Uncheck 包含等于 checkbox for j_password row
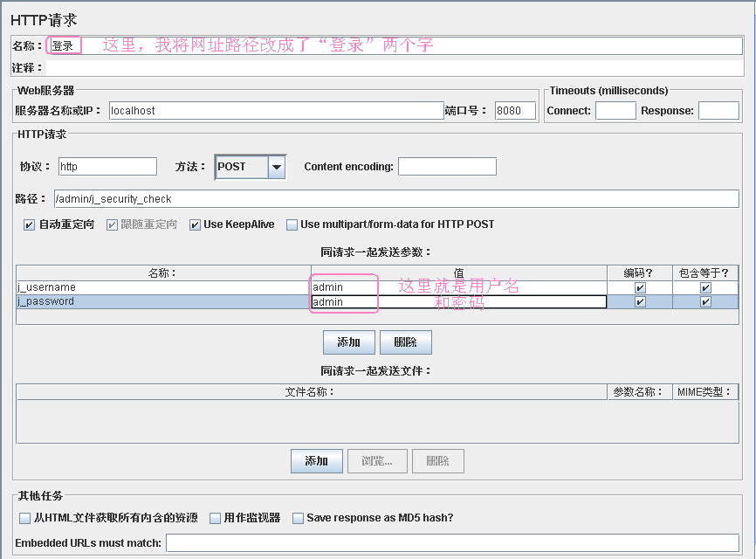 tap(705, 302)
